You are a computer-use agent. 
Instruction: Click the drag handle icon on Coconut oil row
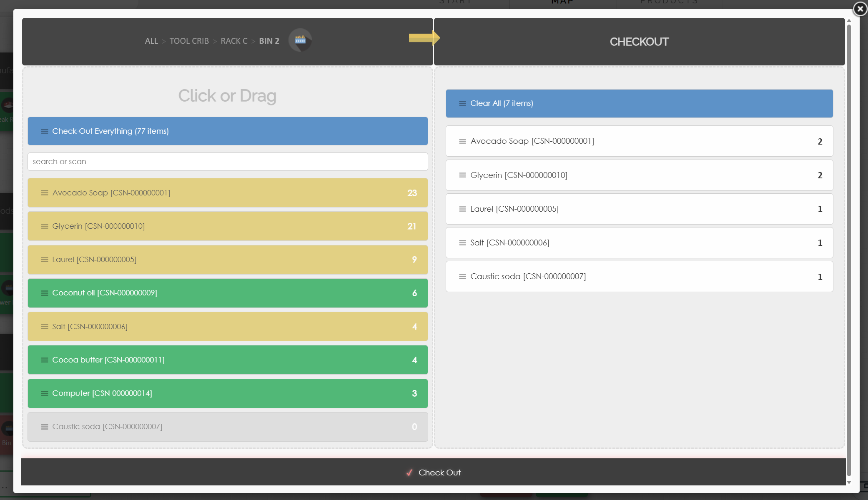[x=45, y=293]
